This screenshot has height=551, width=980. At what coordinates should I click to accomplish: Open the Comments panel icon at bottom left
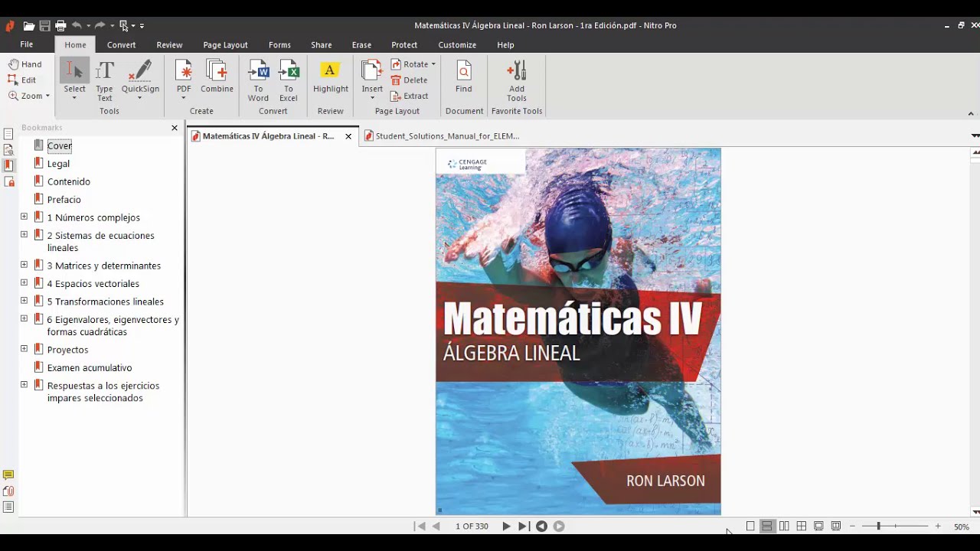click(8, 475)
